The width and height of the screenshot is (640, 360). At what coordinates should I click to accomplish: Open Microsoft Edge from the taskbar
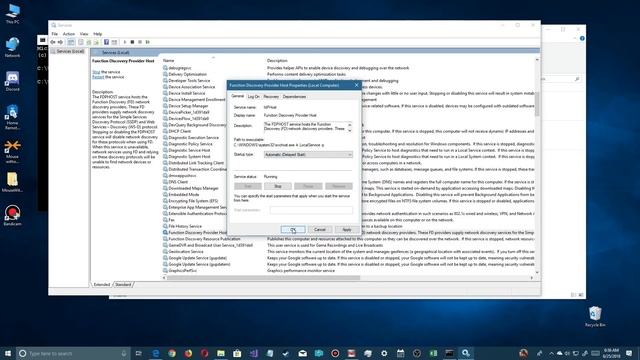156,353
